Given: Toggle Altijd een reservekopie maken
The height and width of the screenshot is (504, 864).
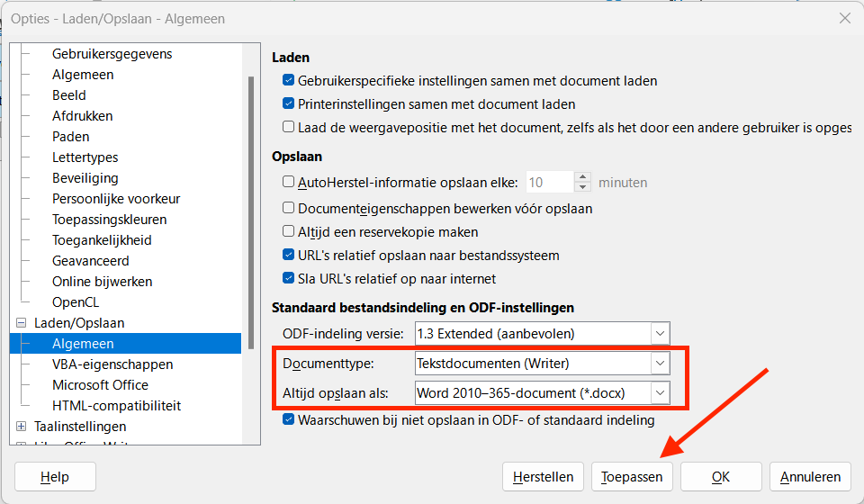Looking at the screenshot, I should pos(289,231).
